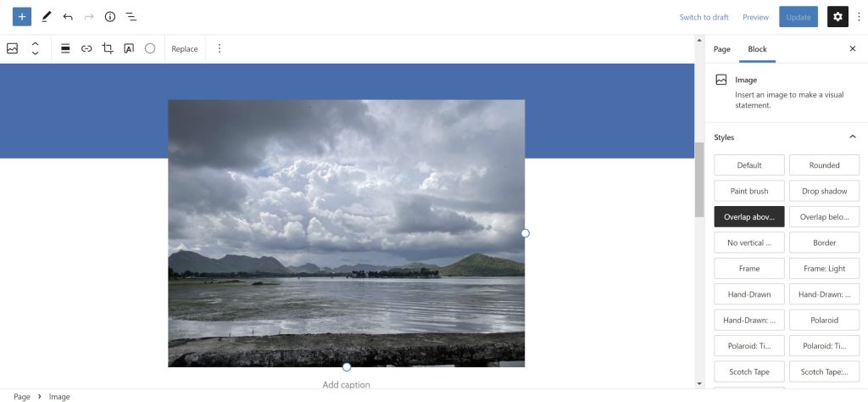This screenshot has height=402, width=868.
Task: Click the Insert link icon
Action: coord(86,49)
